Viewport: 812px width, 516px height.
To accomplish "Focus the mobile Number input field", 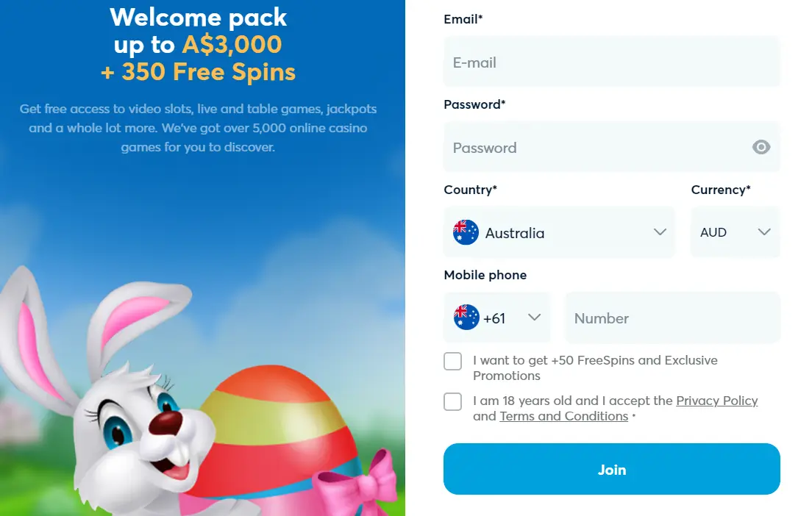I will pyautogui.click(x=673, y=318).
